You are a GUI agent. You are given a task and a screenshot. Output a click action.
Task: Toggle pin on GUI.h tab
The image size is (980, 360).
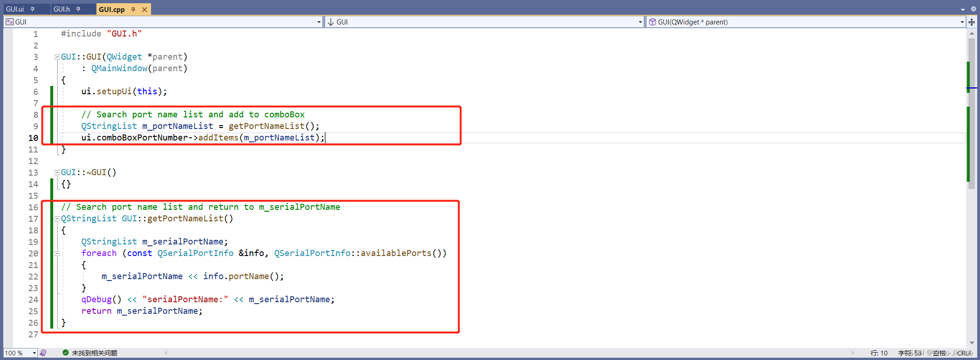[x=79, y=9]
